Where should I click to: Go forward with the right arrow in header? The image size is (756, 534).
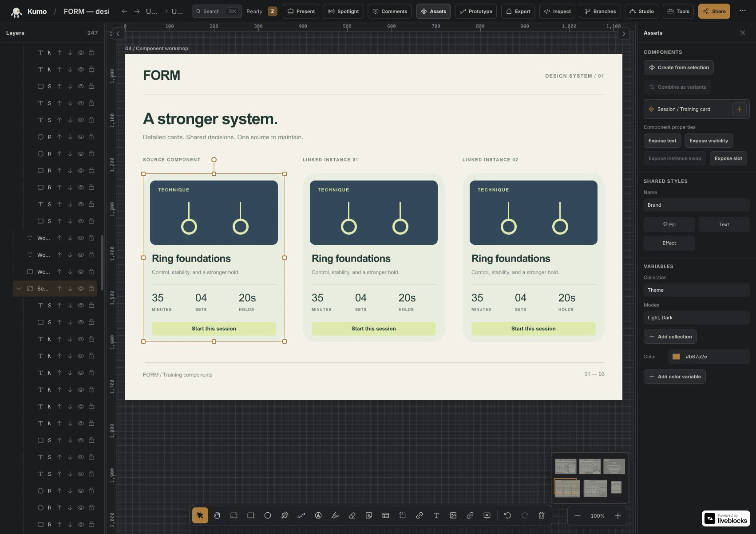pos(137,12)
